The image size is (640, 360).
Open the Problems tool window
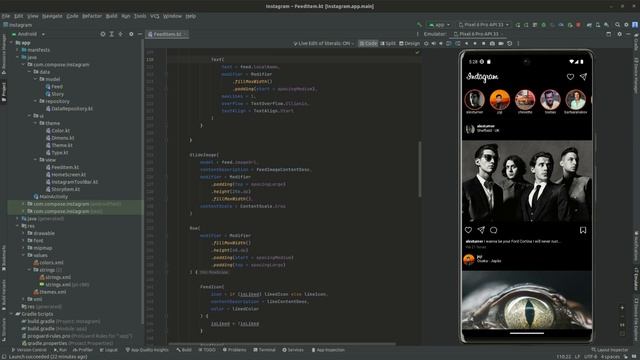tap(235, 350)
